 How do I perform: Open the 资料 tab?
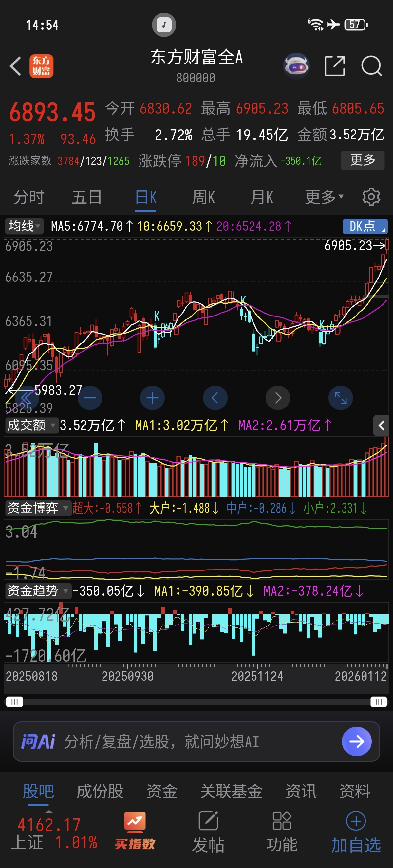355,791
